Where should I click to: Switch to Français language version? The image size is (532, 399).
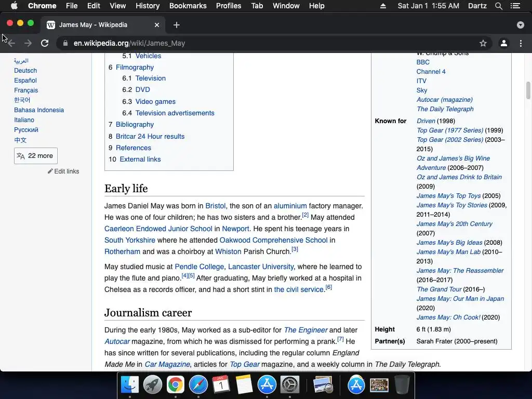(26, 90)
